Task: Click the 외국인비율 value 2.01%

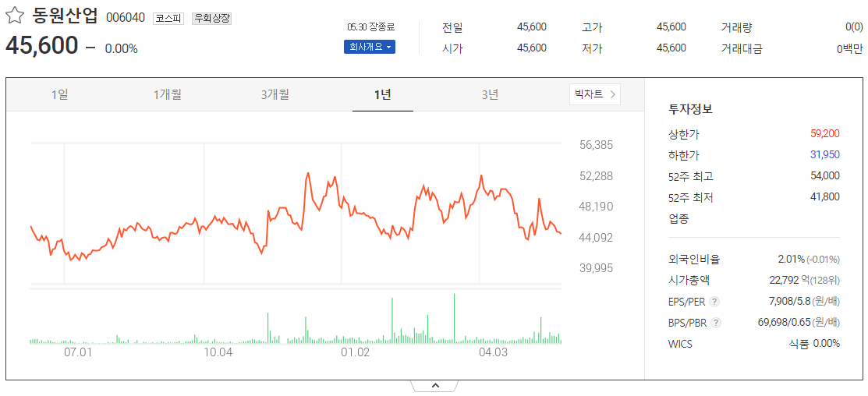Action: tap(791, 259)
